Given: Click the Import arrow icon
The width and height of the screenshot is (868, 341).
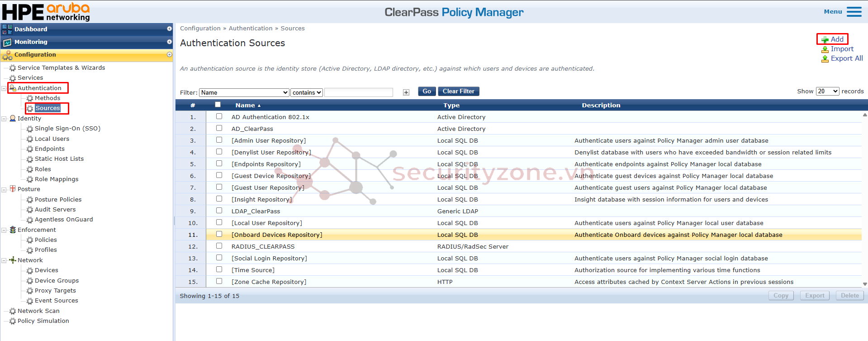Looking at the screenshot, I should click(825, 49).
